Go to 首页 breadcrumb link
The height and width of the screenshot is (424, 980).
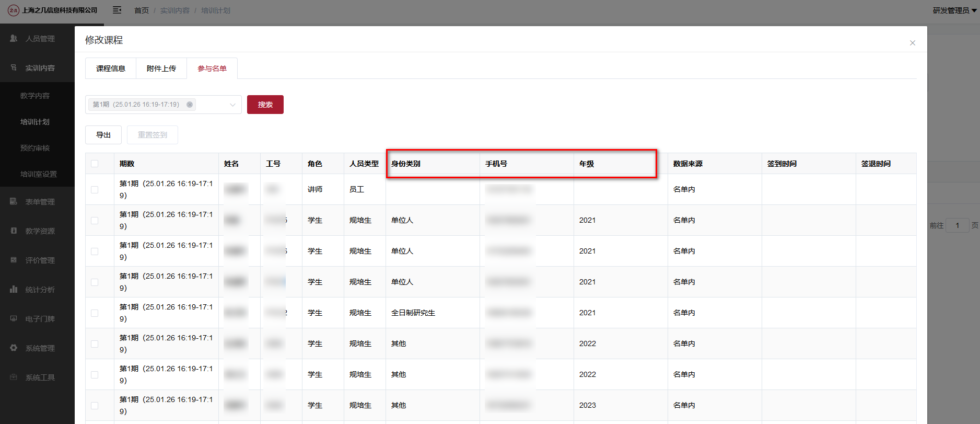point(142,10)
